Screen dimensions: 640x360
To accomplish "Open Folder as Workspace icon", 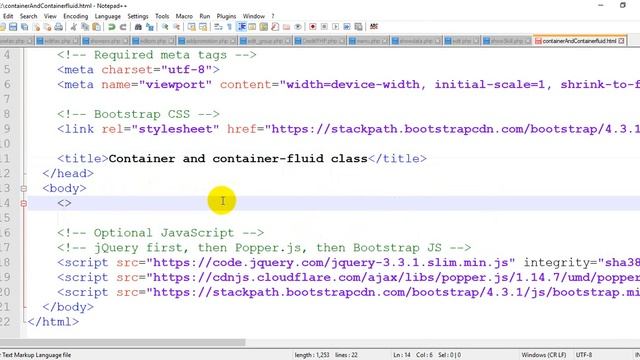I will click(287, 27).
